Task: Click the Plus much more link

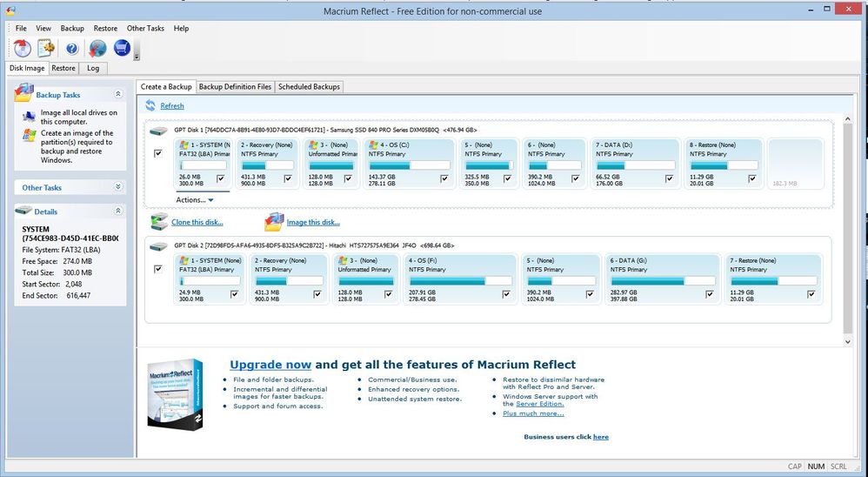Action: coord(533,413)
